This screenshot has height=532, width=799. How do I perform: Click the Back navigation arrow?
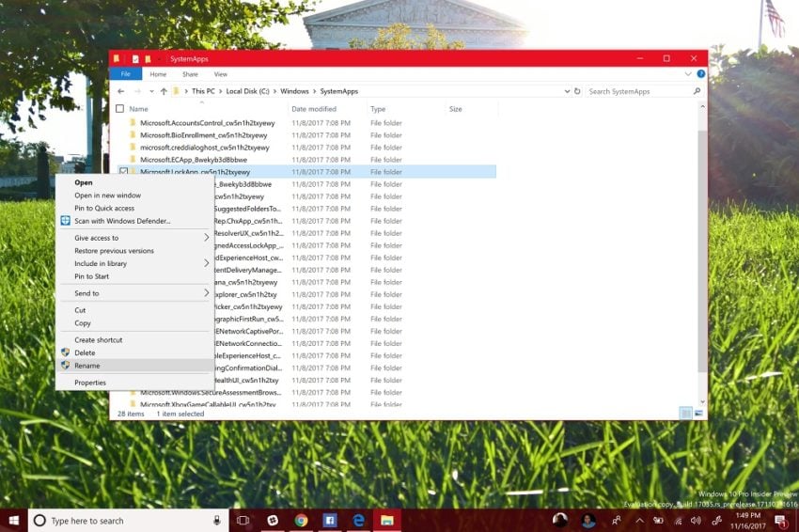[x=120, y=91]
